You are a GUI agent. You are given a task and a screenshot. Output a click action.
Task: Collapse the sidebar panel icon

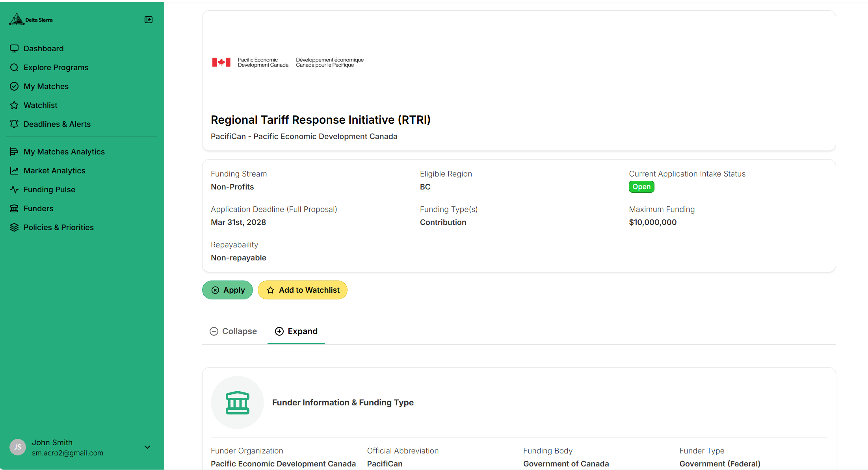(x=149, y=20)
